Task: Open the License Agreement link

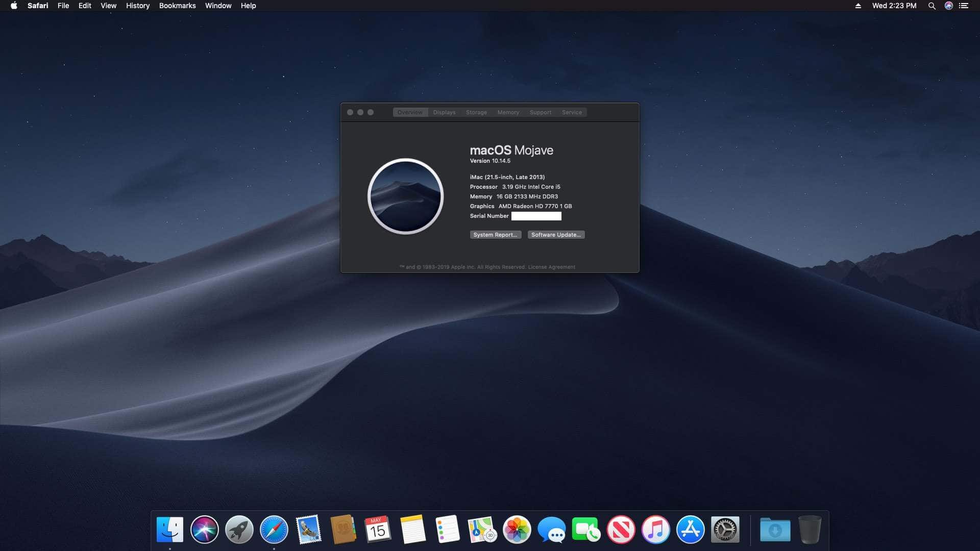Action: pyautogui.click(x=551, y=267)
